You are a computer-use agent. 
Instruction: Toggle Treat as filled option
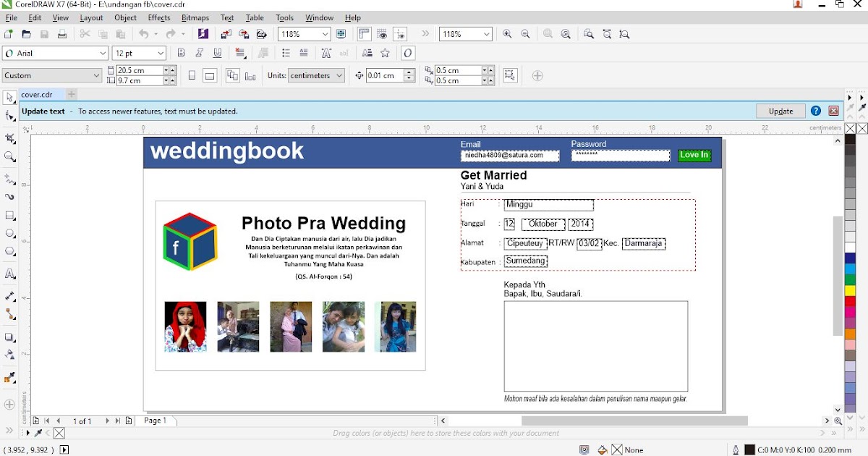click(x=511, y=75)
